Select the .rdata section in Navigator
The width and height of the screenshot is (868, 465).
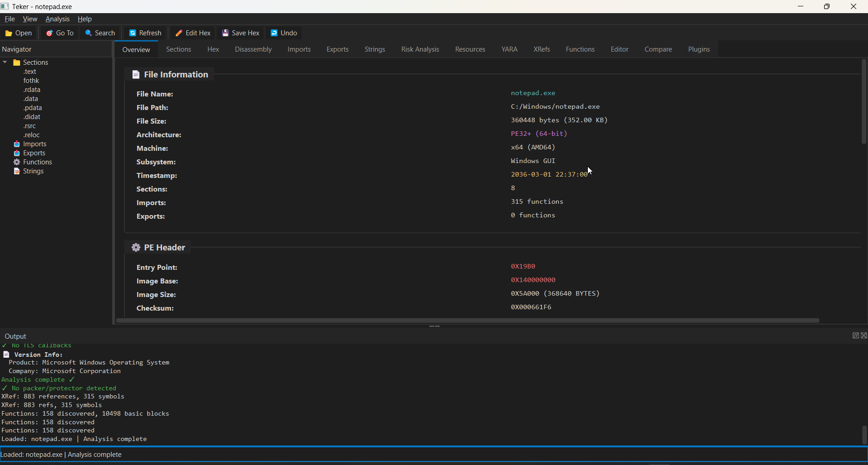[x=32, y=90]
